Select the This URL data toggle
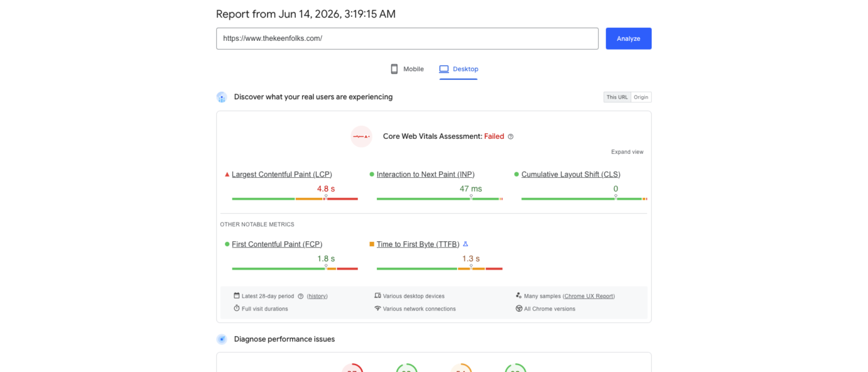This screenshot has height=372, width=868. point(617,97)
